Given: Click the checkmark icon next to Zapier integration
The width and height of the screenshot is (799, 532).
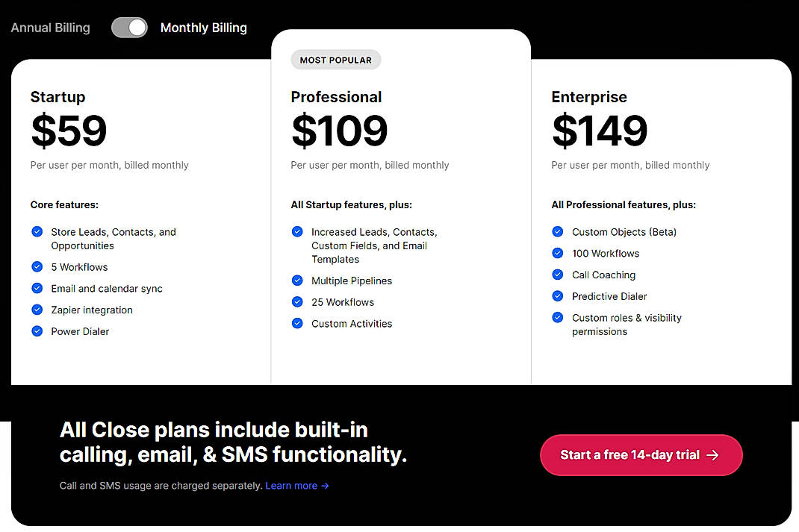Looking at the screenshot, I should coord(37,310).
